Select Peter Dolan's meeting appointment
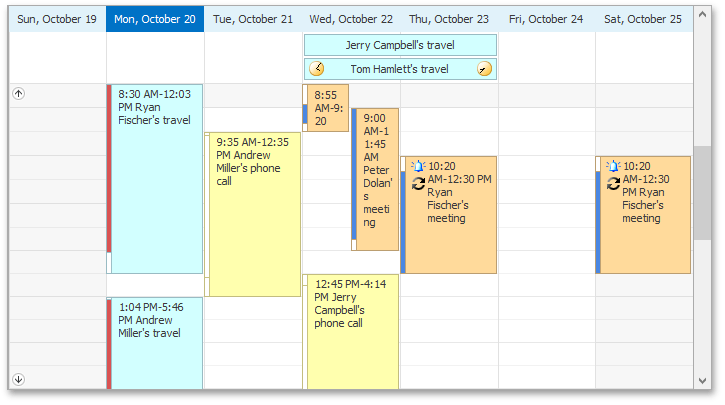The height and width of the screenshot is (405, 725). [x=377, y=180]
